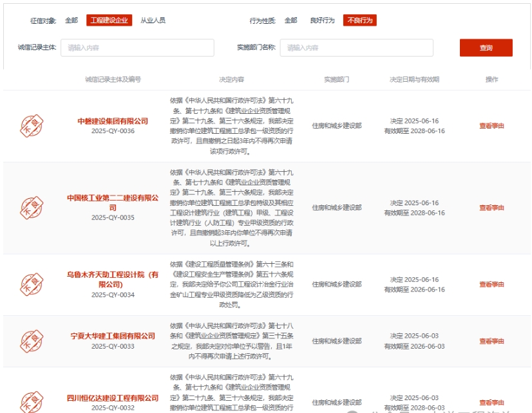Click record number 2025-QY-0033

tap(113, 346)
